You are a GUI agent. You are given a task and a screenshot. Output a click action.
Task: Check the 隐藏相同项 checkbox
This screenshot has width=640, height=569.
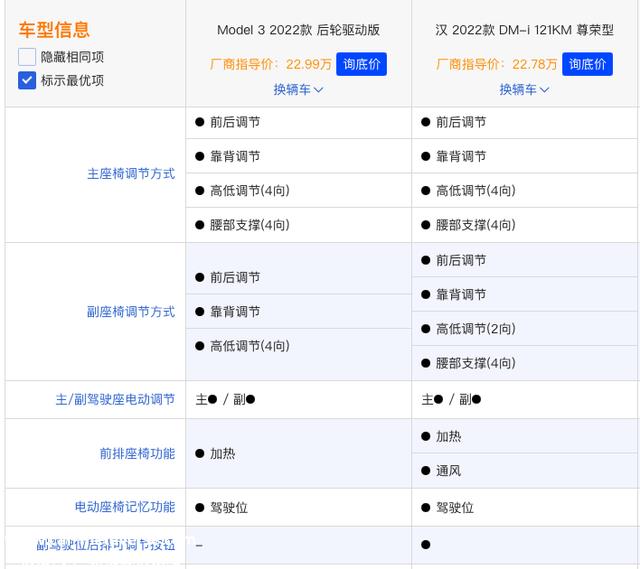point(27,57)
